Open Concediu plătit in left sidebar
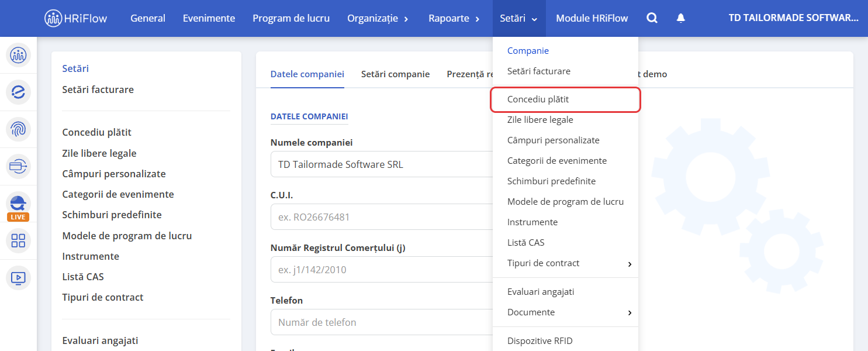 (97, 132)
